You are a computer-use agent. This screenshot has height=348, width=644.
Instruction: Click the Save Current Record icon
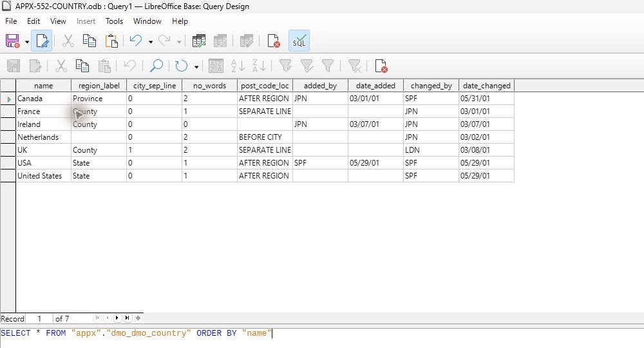(x=13, y=66)
